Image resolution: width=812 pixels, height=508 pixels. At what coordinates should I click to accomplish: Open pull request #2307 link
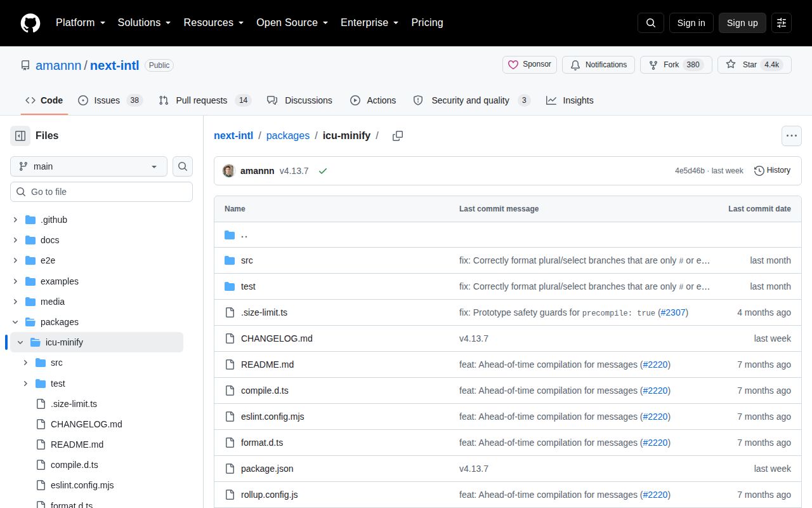pyautogui.click(x=673, y=312)
